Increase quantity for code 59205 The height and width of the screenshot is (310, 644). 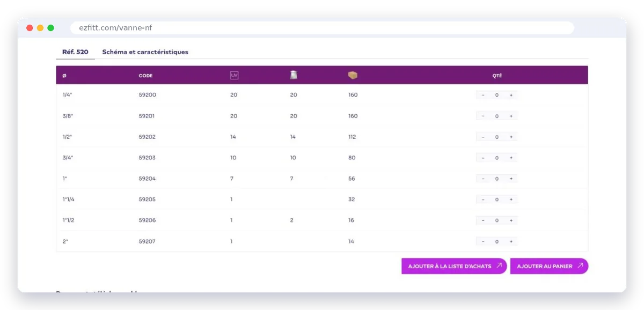click(511, 200)
